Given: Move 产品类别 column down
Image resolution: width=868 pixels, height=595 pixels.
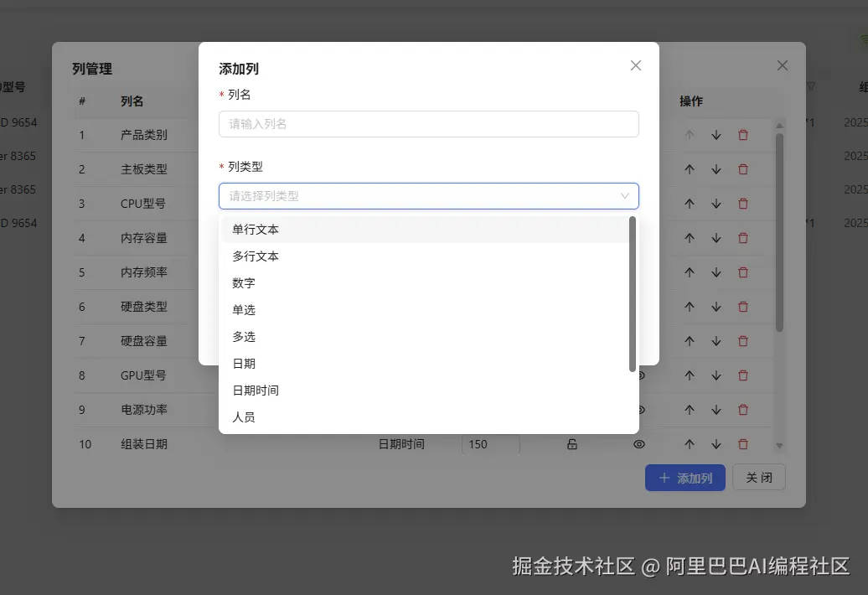Looking at the screenshot, I should pyautogui.click(x=716, y=135).
